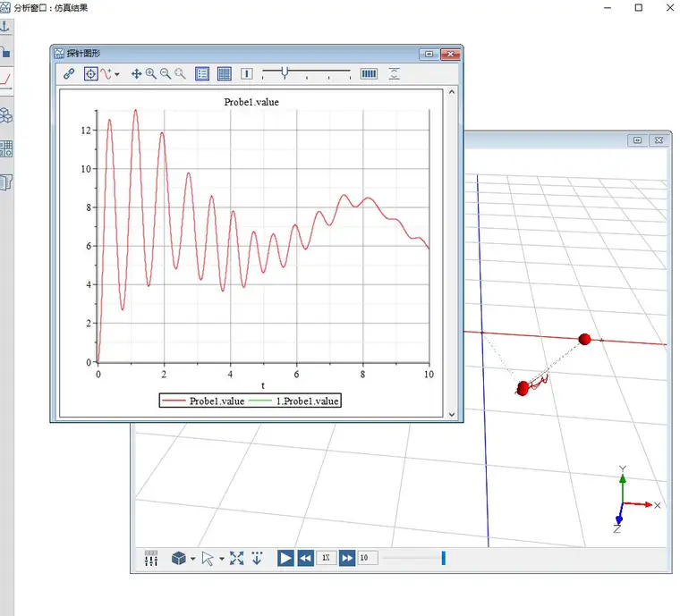680x616 pixels.
Task: Select the plot graph sidebar icon
Action: 5,80
